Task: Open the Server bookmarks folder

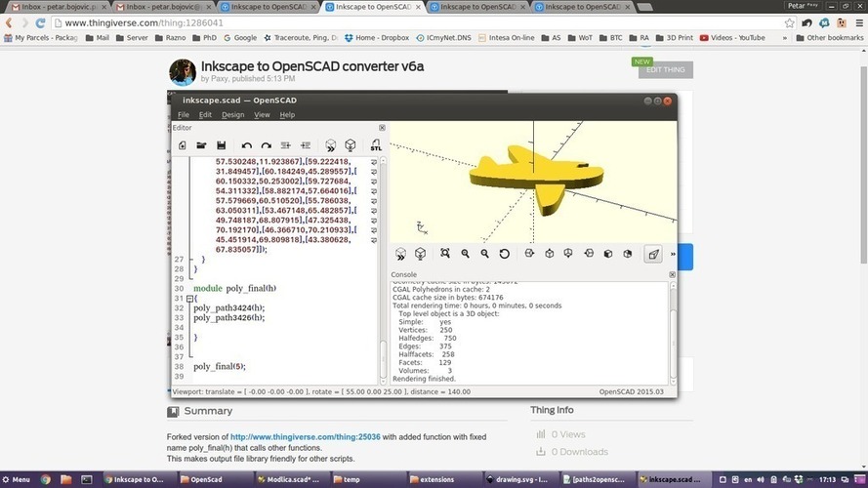Action: [132, 38]
